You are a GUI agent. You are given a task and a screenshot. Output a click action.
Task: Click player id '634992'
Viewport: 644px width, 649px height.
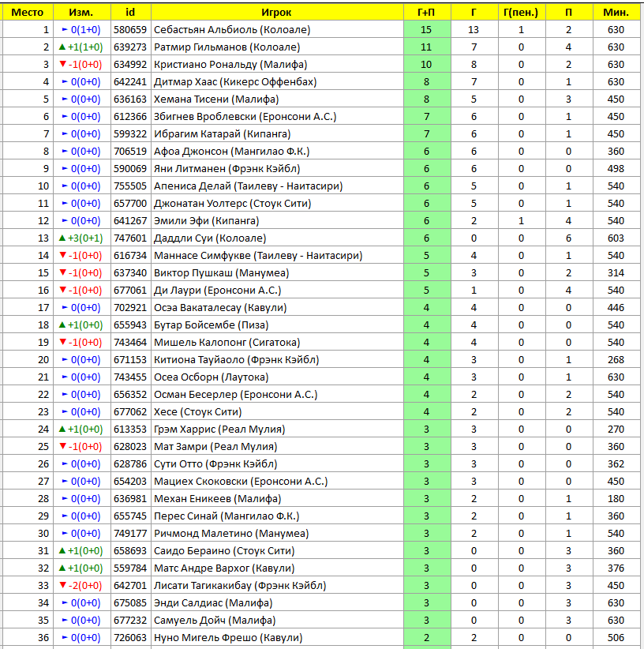click(130, 65)
